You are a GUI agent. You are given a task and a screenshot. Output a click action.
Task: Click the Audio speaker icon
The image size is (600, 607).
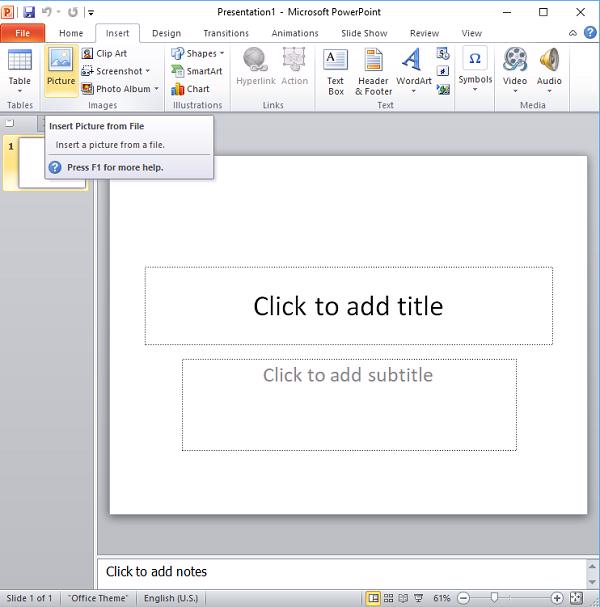549,60
